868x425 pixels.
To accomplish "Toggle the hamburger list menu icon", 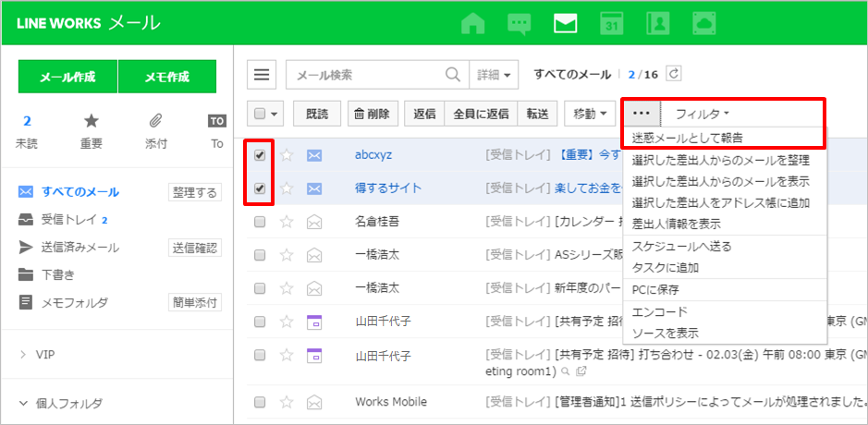I will [x=263, y=75].
